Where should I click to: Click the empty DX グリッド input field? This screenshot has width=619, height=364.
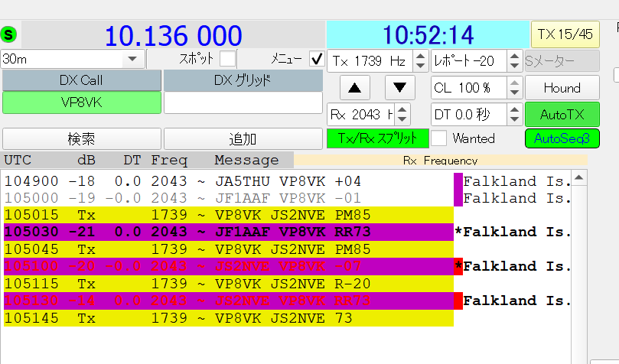(243, 102)
